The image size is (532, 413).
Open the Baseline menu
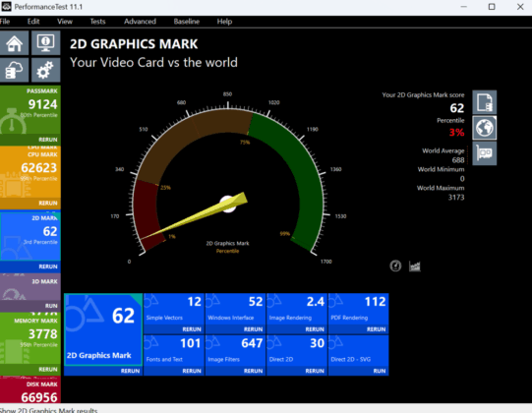186,22
